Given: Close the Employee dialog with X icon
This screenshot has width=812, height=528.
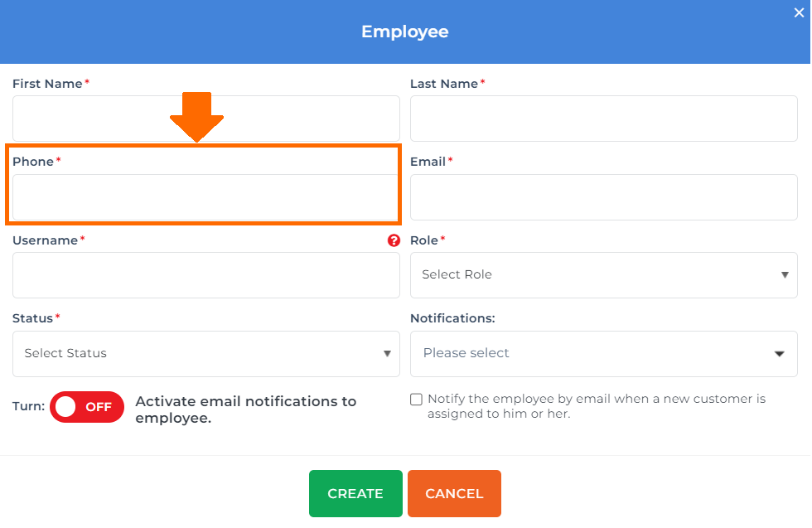Looking at the screenshot, I should pos(799,13).
